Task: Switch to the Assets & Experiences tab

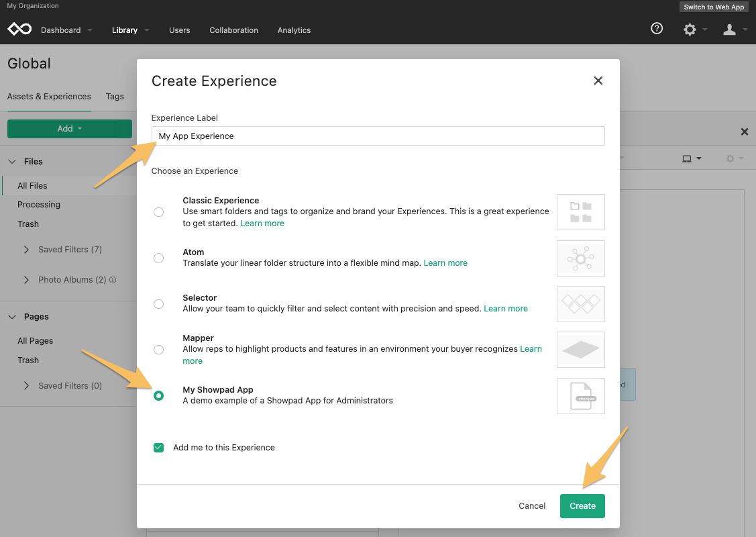Action: (x=49, y=97)
